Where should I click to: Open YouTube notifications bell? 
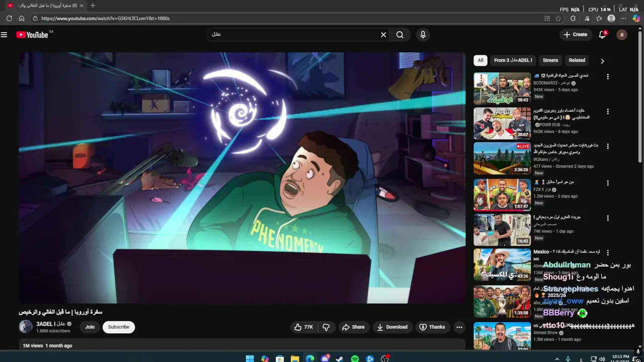point(602,35)
